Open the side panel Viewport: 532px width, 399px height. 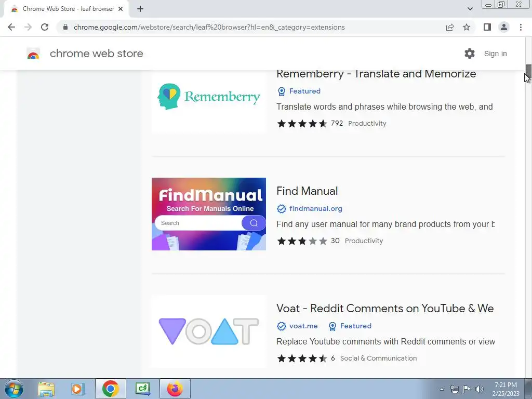(x=487, y=27)
